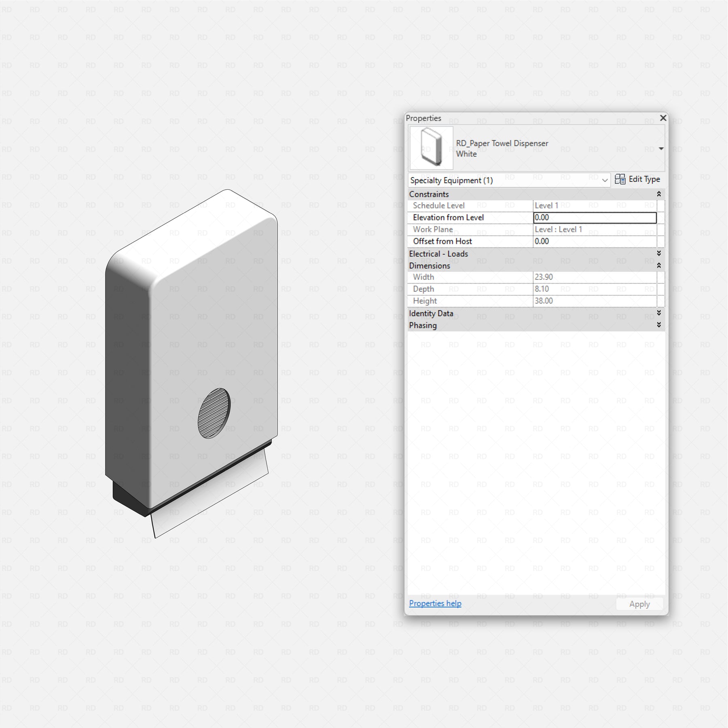Image resolution: width=728 pixels, height=728 pixels.
Task: Expand the Phasing section
Action: tap(659, 325)
